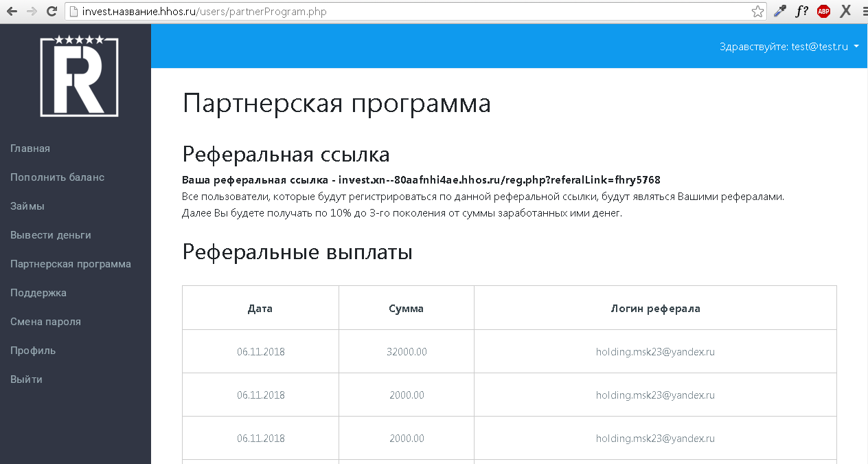Select the referral email in the 32000.00 row
868x464 pixels.
[655, 352]
